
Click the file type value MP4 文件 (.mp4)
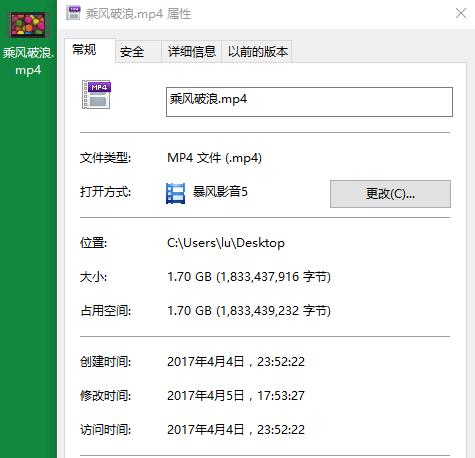[x=214, y=158]
